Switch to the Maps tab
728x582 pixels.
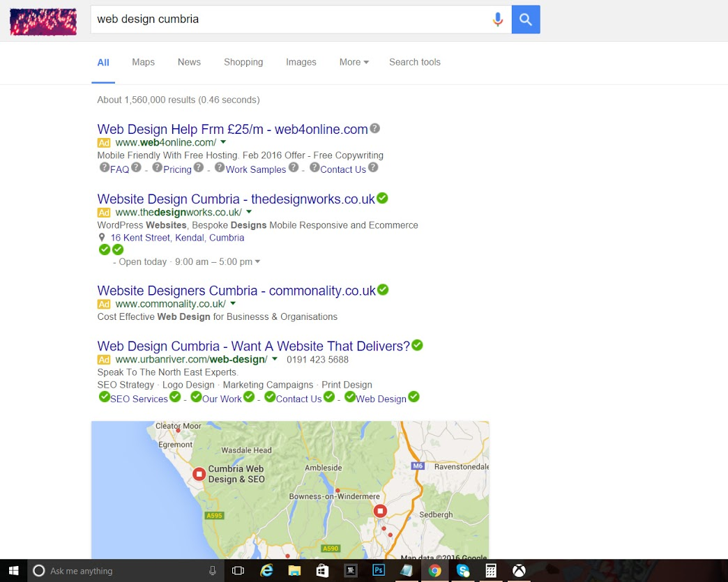pyautogui.click(x=143, y=62)
